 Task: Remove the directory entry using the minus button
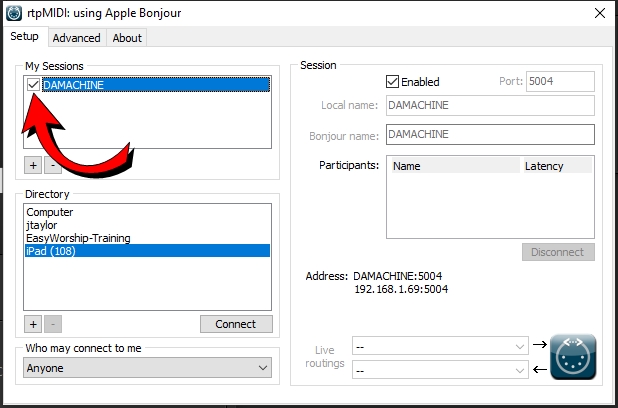click(x=53, y=324)
